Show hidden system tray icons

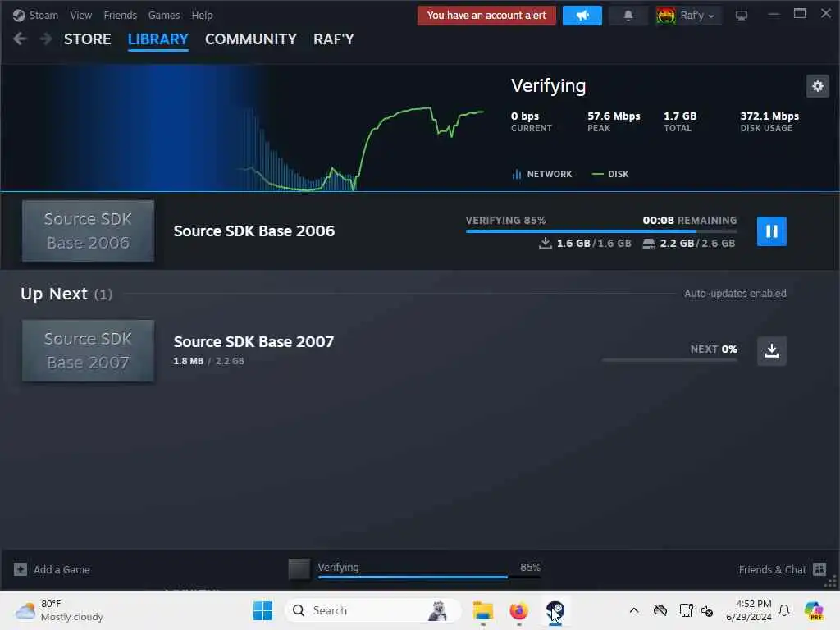tap(634, 610)
